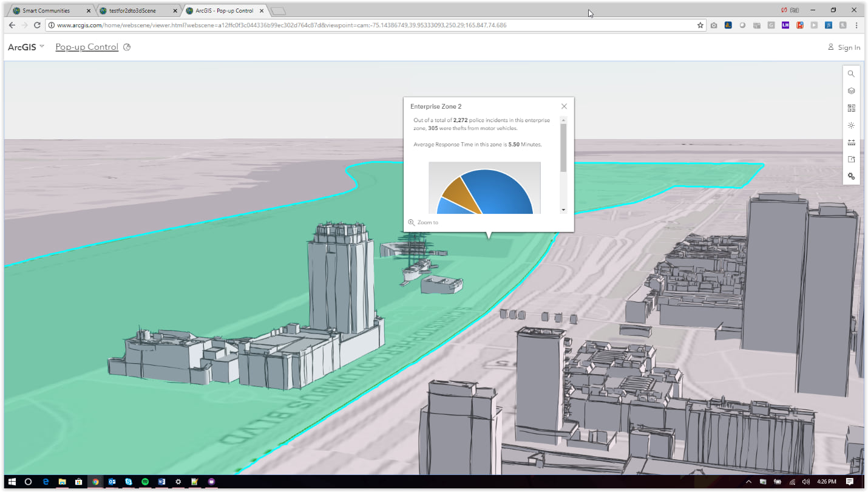Click the pop-up scrollbar thumb
The height and width of the screenshot is (492, 868).
pos(563,148)
